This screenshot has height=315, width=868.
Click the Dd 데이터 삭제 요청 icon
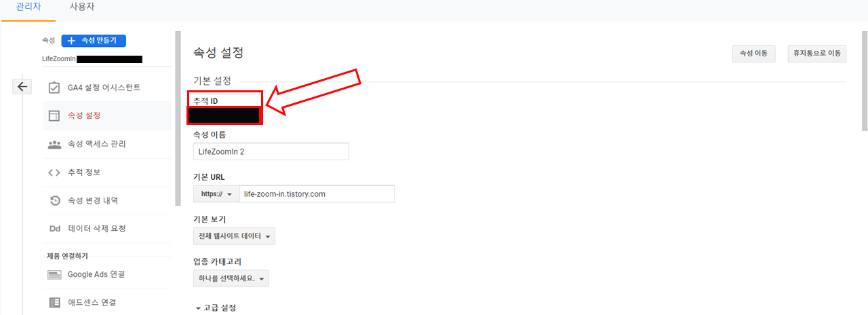54,229
